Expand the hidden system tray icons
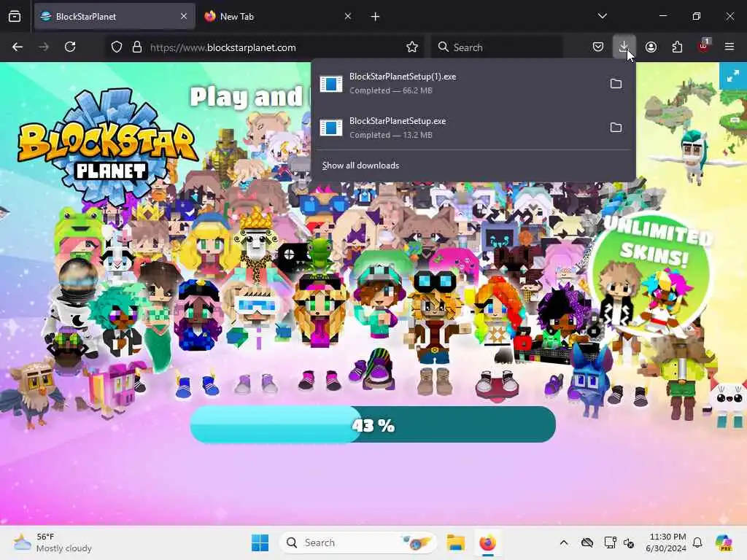 pyautogui.click(x=564, y=542)
